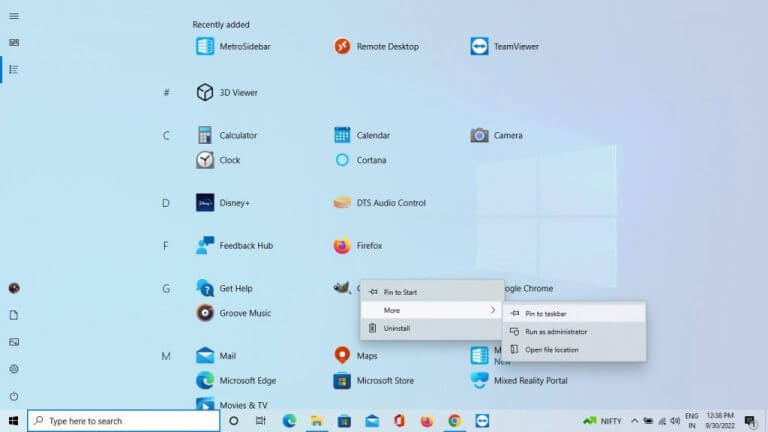Open the Feedback Hub app
This screenshot has height=432, width=768.
[x=234, y=245]
